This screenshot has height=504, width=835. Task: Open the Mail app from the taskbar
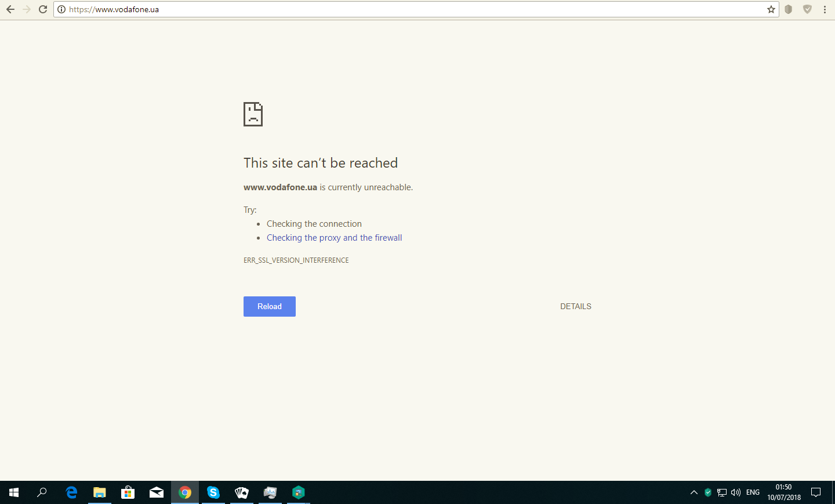157,492
